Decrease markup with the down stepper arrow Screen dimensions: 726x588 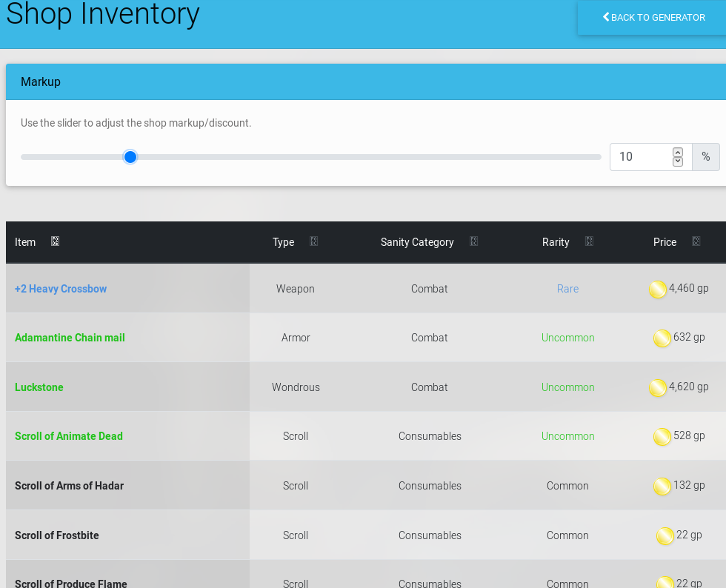pyautogui.click(x=678, y=161)
